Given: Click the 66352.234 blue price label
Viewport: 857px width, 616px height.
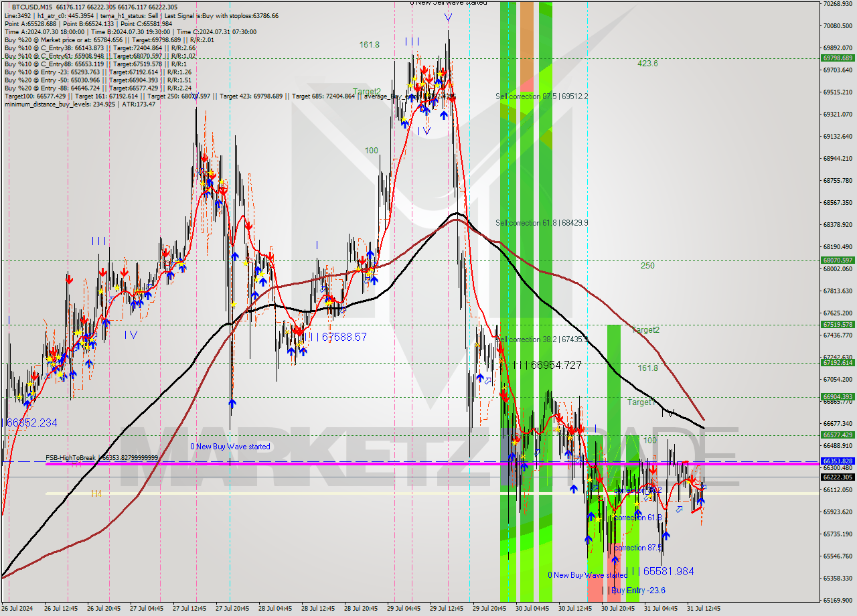Looking at the screenshot, I should 31,423.
